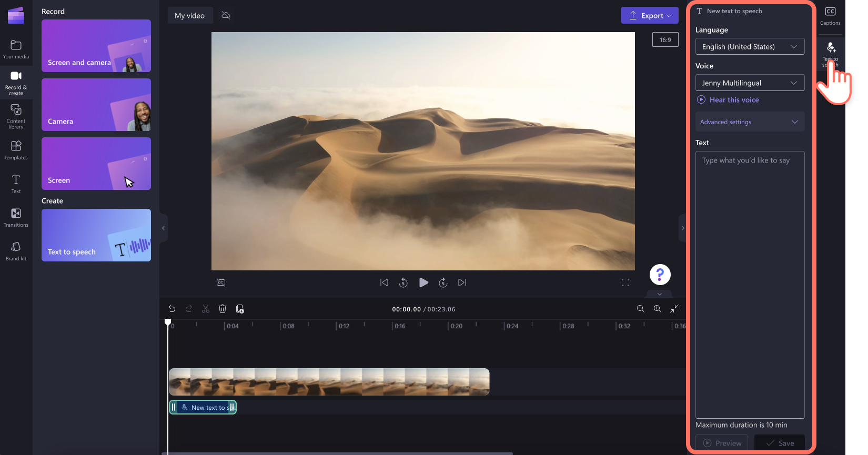
Task: Collapse timeline chevron below help
Action: click(660, 294)
